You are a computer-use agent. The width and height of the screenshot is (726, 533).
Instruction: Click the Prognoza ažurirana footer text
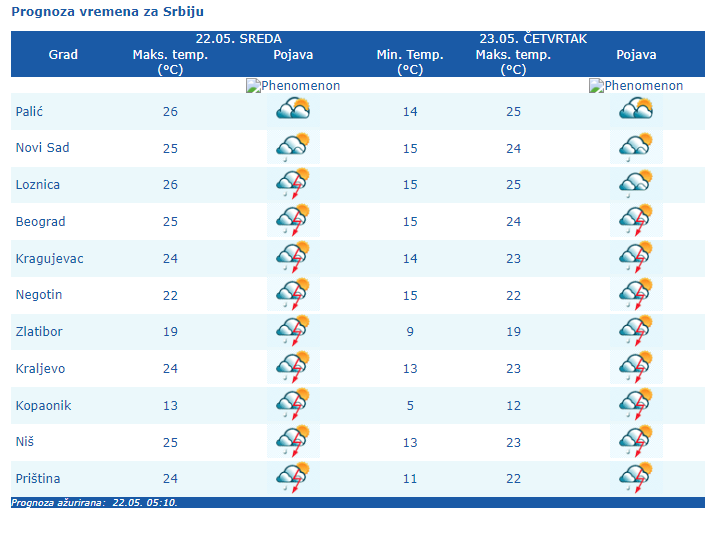click(94, 503)
